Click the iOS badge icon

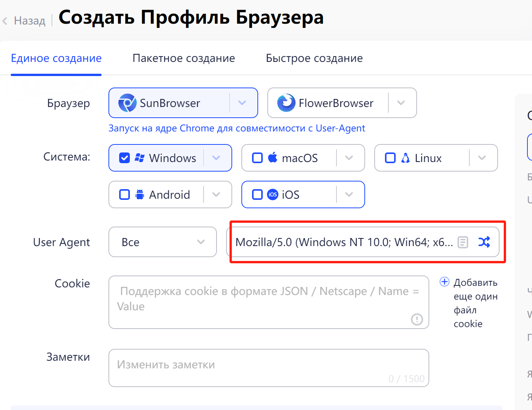[x=272, y=194]
